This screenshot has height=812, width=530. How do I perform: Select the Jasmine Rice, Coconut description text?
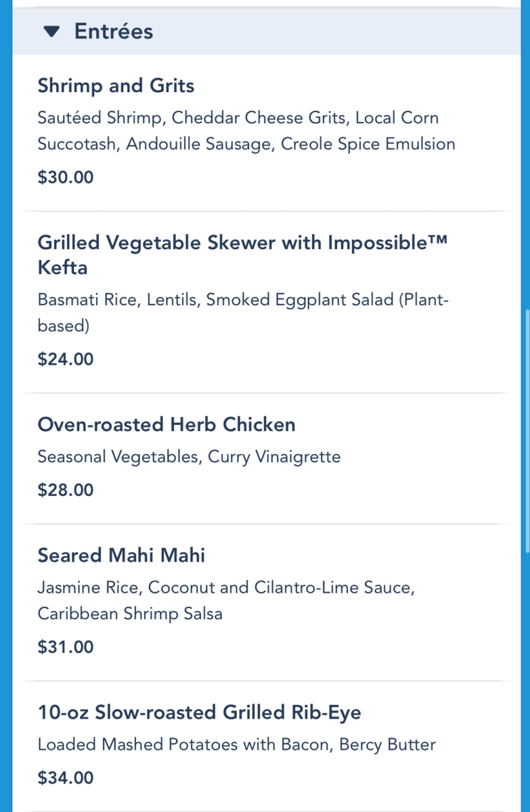226,600
